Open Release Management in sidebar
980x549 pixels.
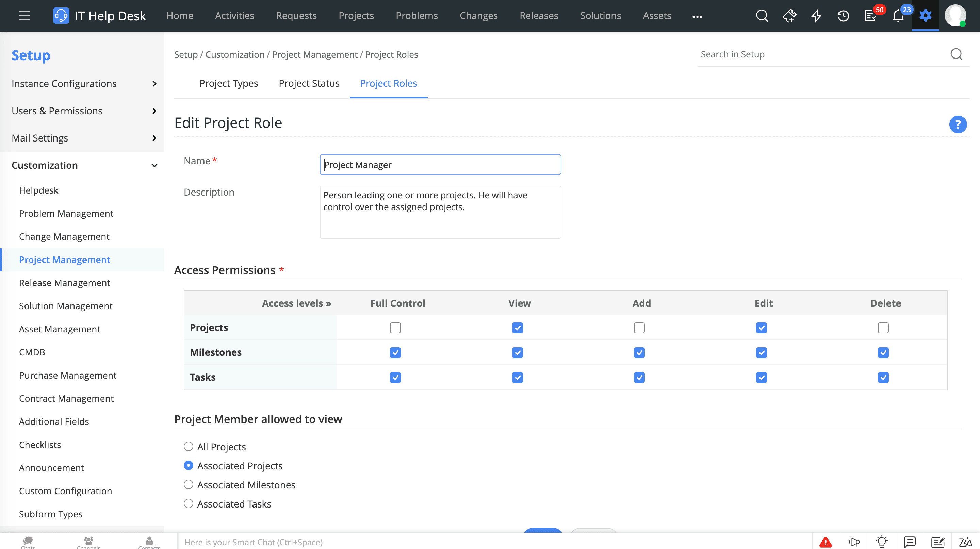pyautogui.click(x=64, y=282)
